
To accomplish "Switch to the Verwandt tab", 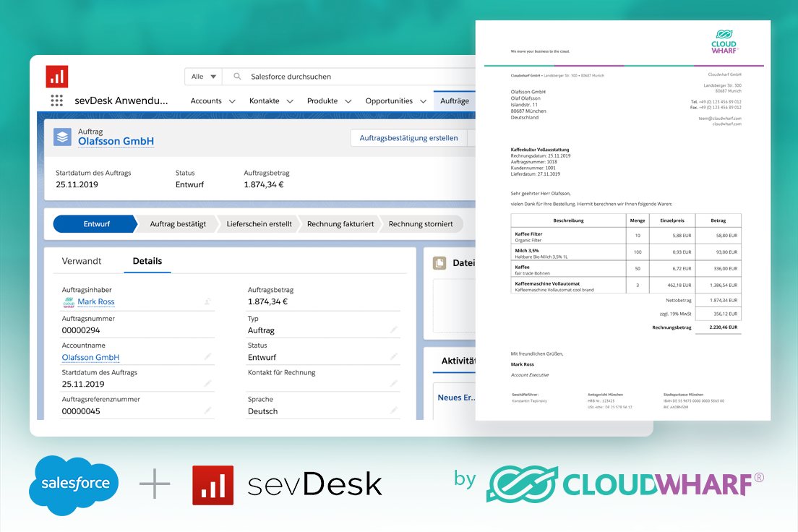I will coord(82,261).
